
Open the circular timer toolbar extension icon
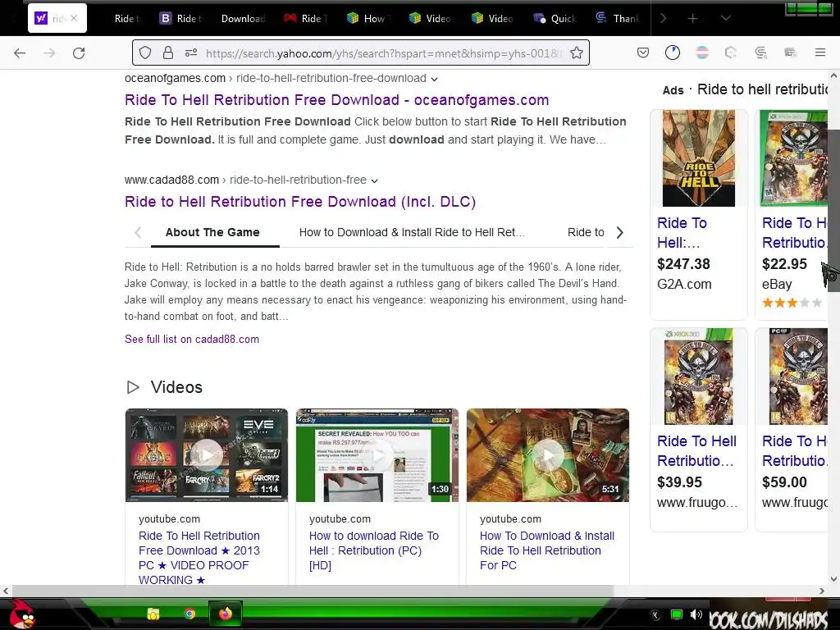pos(673,52)
